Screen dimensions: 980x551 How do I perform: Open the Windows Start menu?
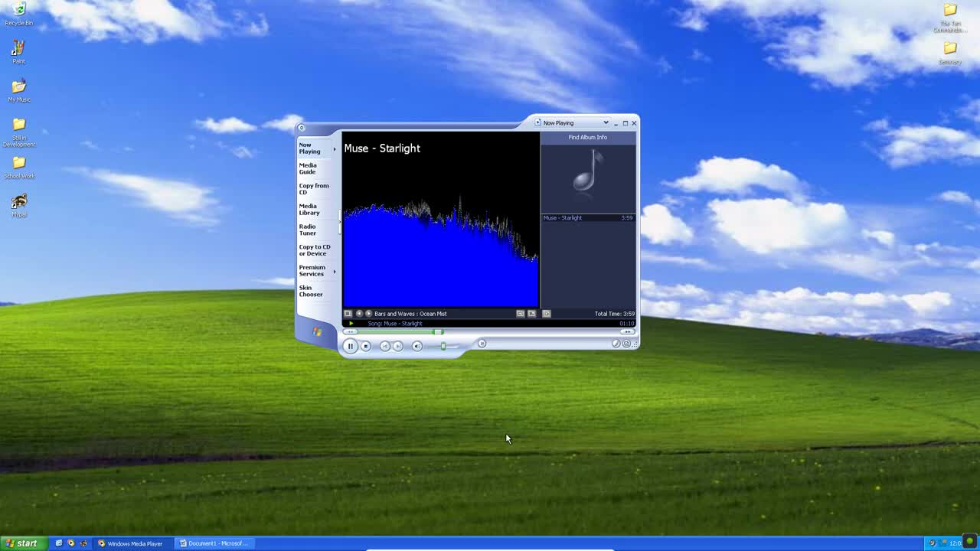(x=21, y=543)
